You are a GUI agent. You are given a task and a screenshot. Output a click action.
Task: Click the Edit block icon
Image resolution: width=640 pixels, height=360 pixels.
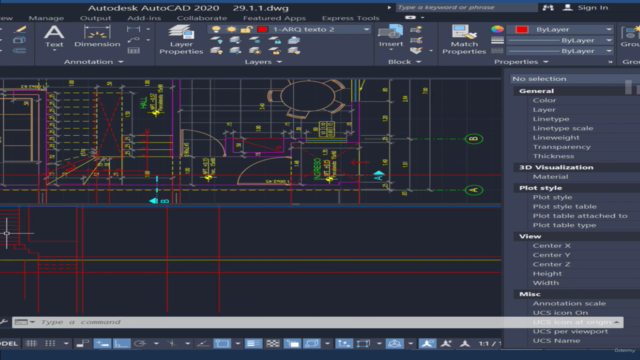coord(416,40)
